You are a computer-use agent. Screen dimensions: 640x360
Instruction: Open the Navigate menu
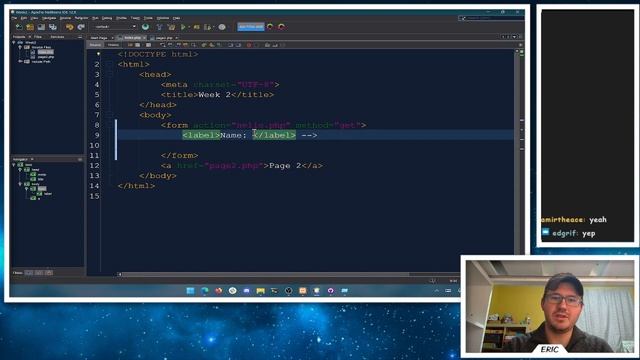point(49,18)
